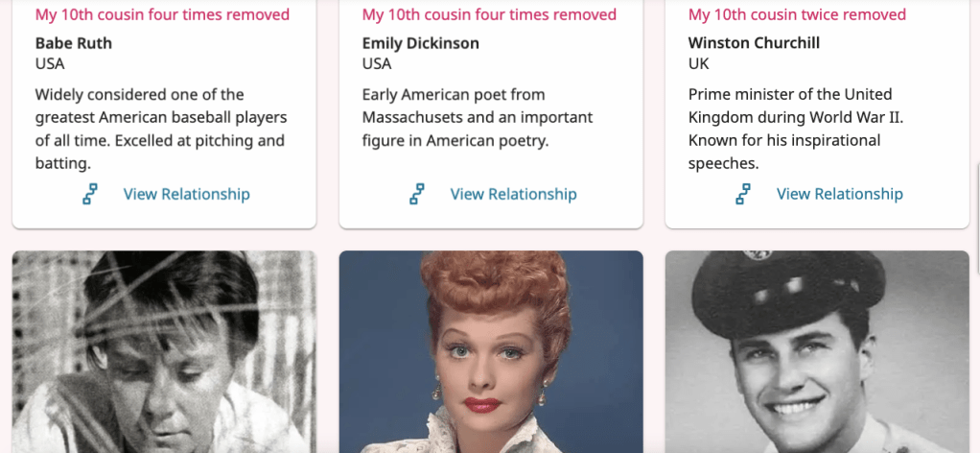This screenshot has height=453, width=980.
Task: Open the photo of the man in military cap
Action: pos(817,351)
